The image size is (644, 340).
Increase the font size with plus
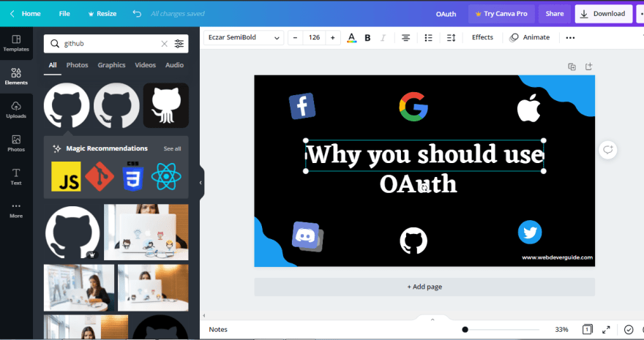[x=333, y=38]
